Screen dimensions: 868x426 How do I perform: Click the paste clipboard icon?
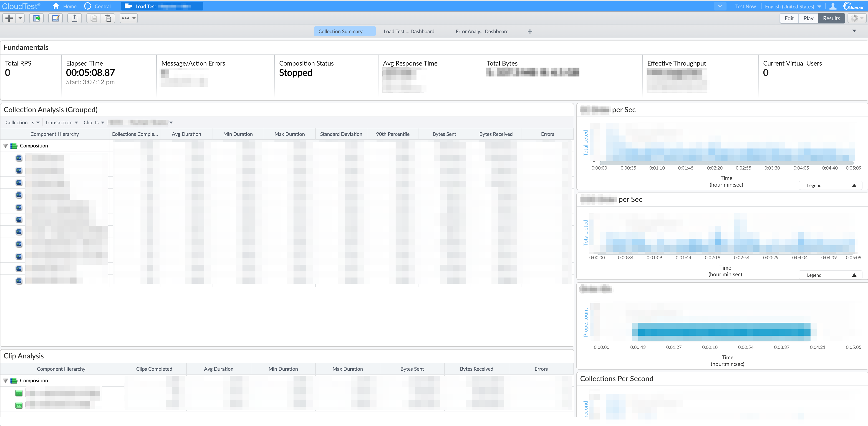(108, 18)
